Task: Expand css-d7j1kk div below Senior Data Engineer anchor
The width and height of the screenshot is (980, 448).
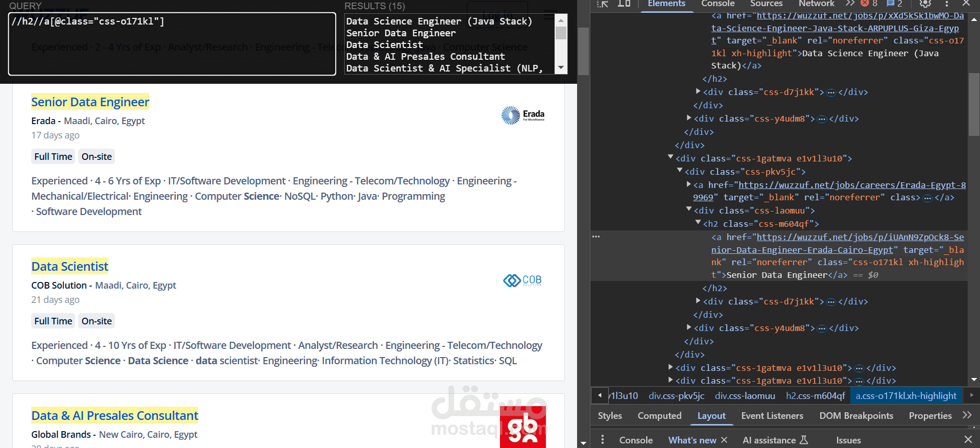Action: click(x=698, y=301)
